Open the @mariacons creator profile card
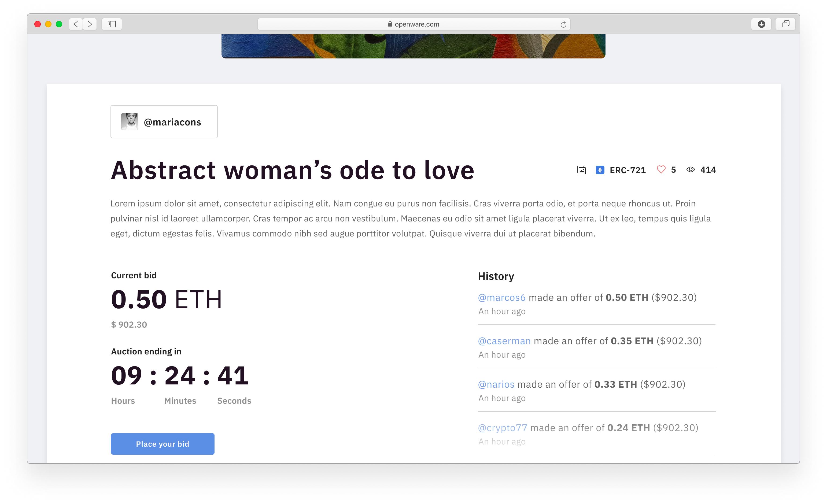The height and width of the screenshot is (504, 827). point(164,122)
